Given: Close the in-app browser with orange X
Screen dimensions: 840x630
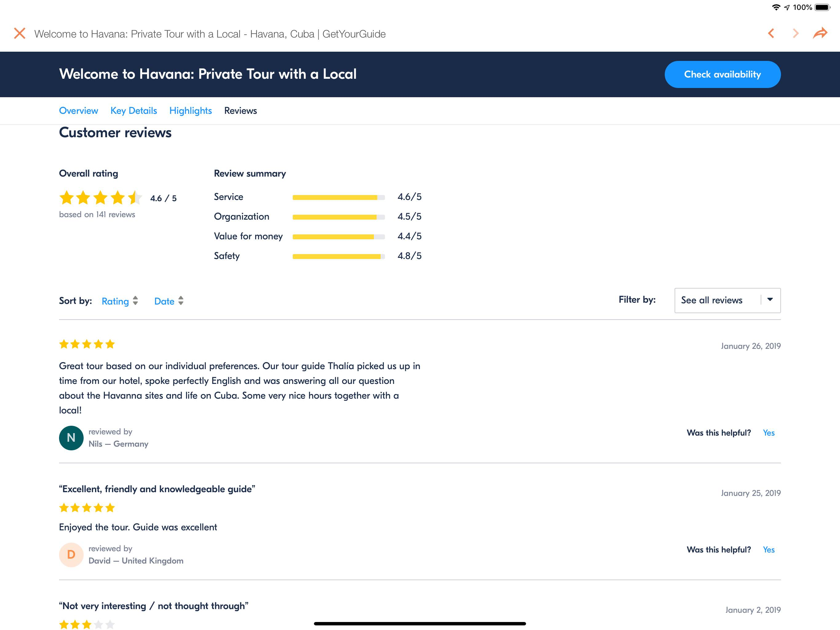Looking at the screenshot, I should click(x=20, y=34).
